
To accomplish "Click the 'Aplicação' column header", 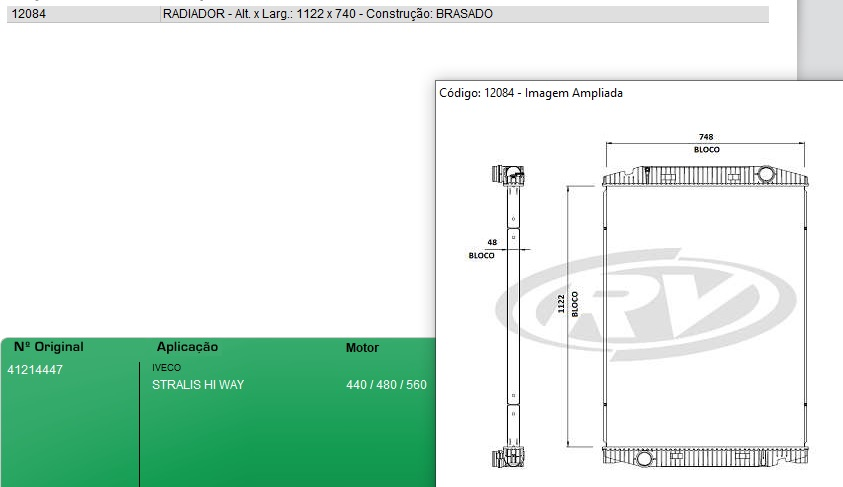I will click(x=187, y=347).
